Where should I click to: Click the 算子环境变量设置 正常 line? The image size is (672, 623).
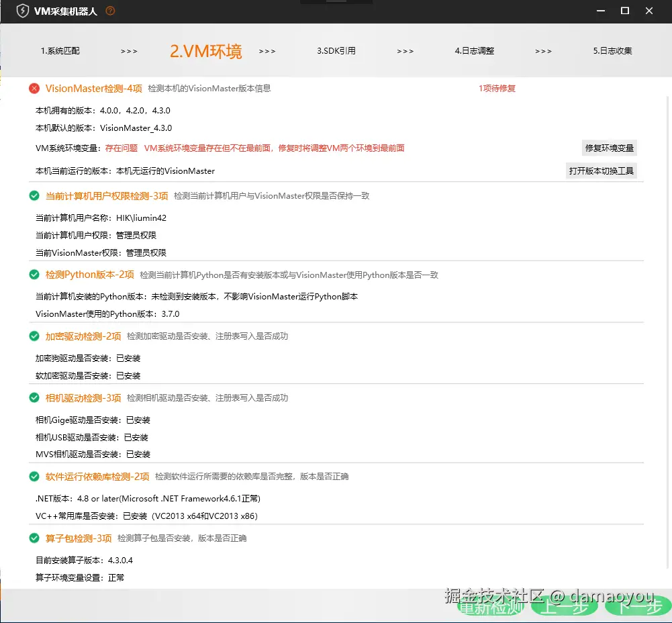point(80,578)
